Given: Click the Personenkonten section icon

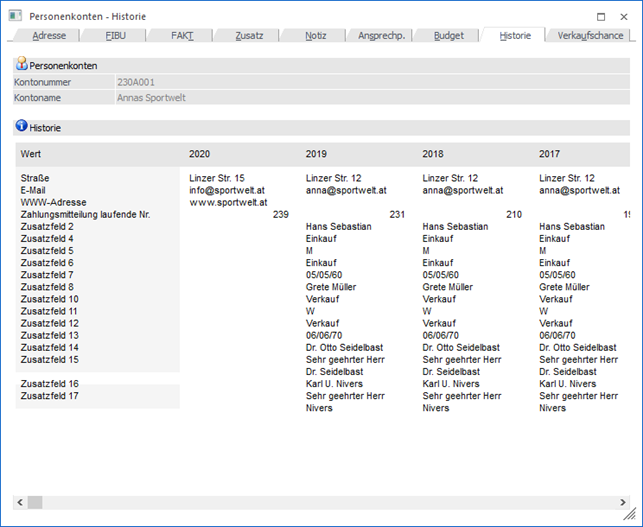Looking at the screenshot, I should click(21, 63).
